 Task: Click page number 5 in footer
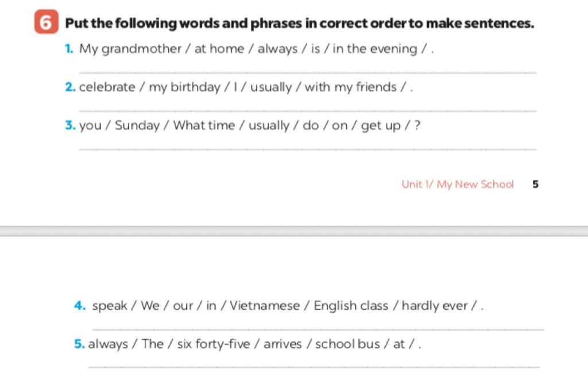coord(535,185)
